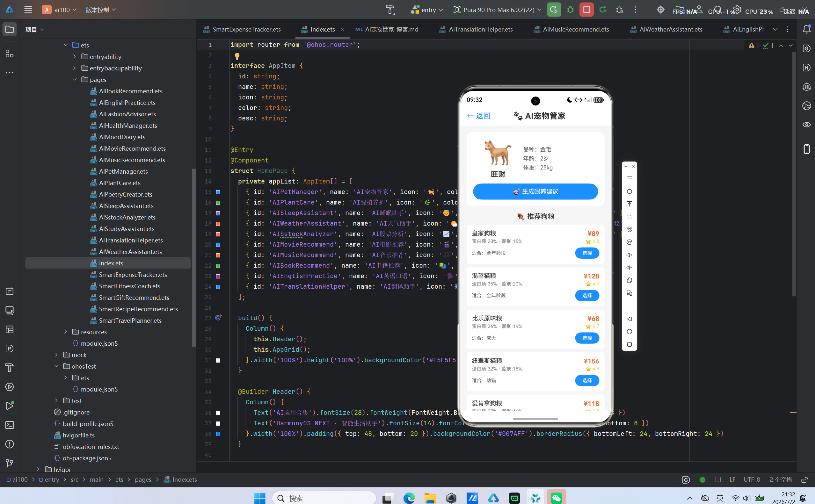Tap emulator home circle button
The height and width of the screenshot is (504, 815).
629,332
